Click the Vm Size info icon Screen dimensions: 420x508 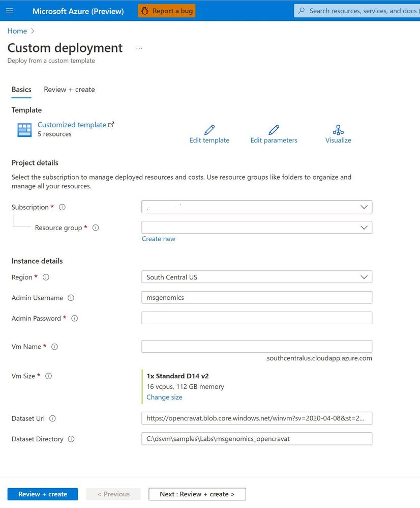pyautogui.click(x=49, y=376)
